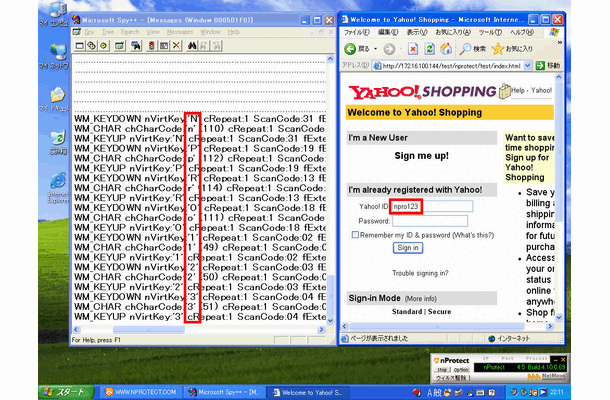Expand the IE toolbar overflow chevron
610x400 pixels.
(559, 43)
